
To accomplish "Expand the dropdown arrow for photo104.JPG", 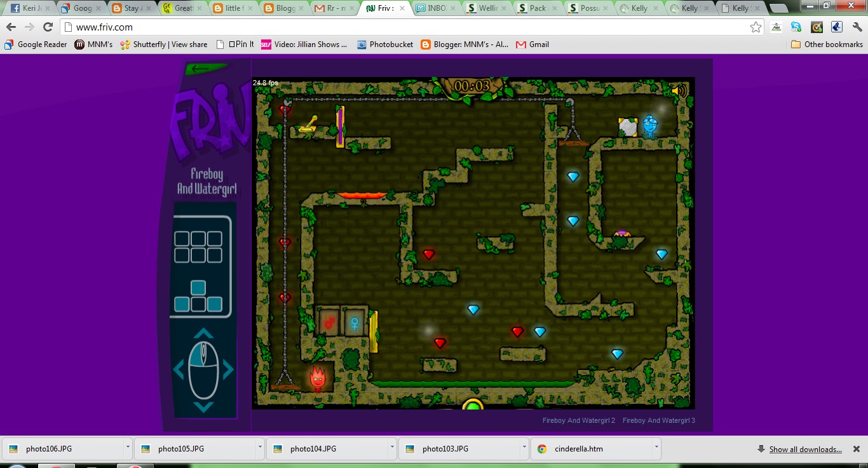I will [392, 448].
